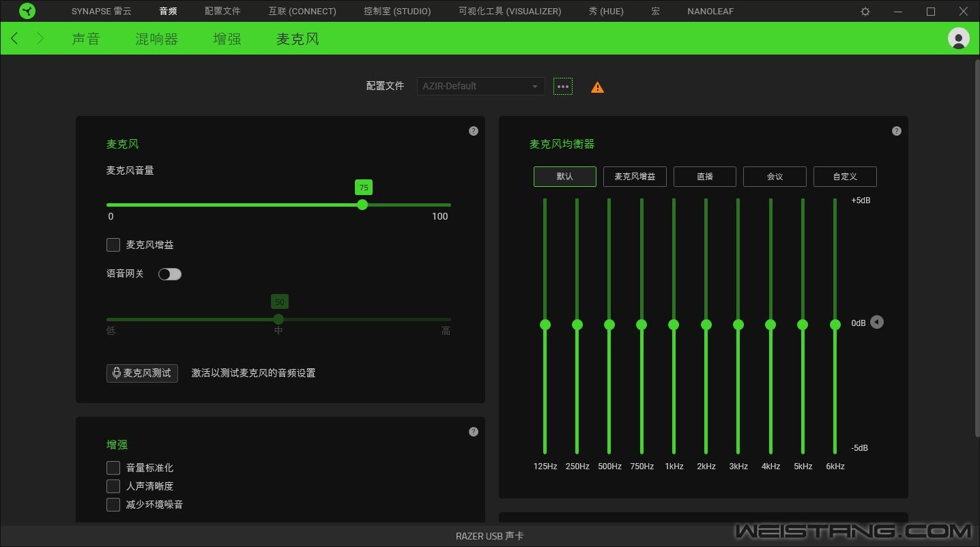Click the +5dB scale label
The image size is (980, 547).
(861, 201)
